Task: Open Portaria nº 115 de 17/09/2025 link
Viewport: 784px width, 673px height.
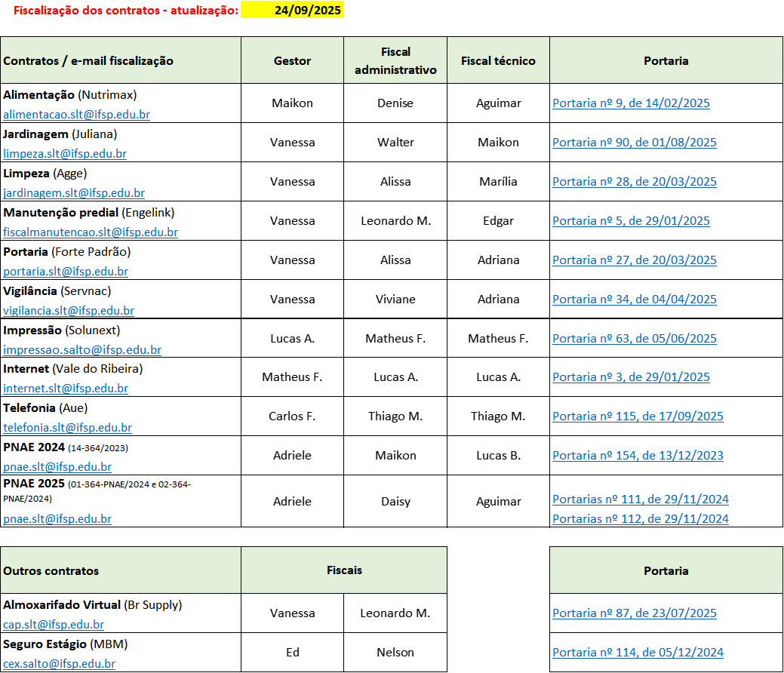Action: (638, 416)
